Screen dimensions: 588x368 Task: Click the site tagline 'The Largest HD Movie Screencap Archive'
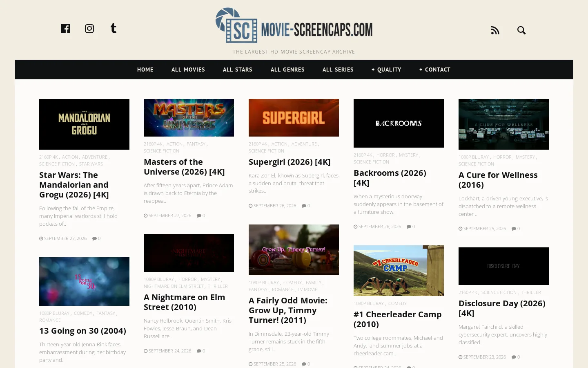click(x=294, y=52)
